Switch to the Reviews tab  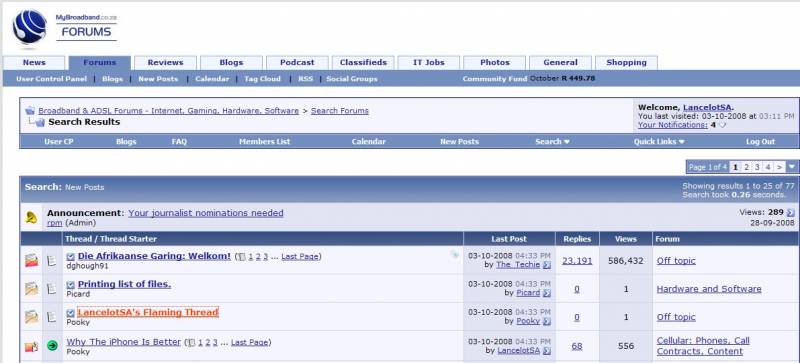pyautogui.click(x=165, y=62)
